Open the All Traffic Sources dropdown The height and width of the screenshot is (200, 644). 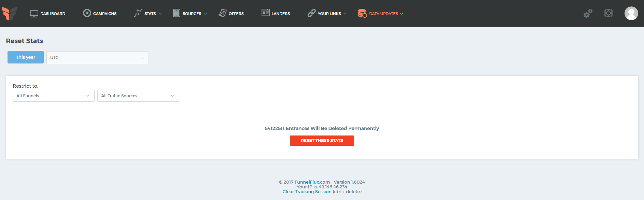click(x=138, y=96)
